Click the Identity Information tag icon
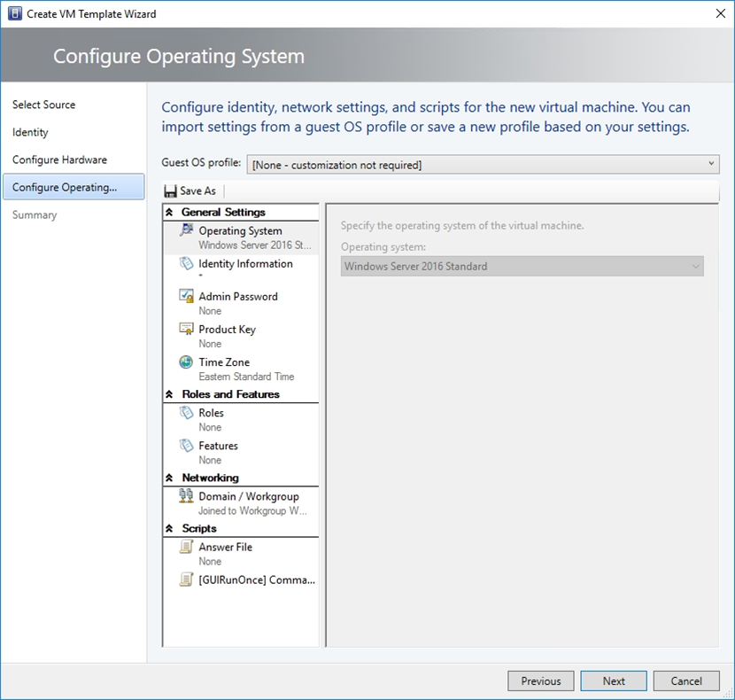This screenshot has height=700, width=735. coord(186,263)
